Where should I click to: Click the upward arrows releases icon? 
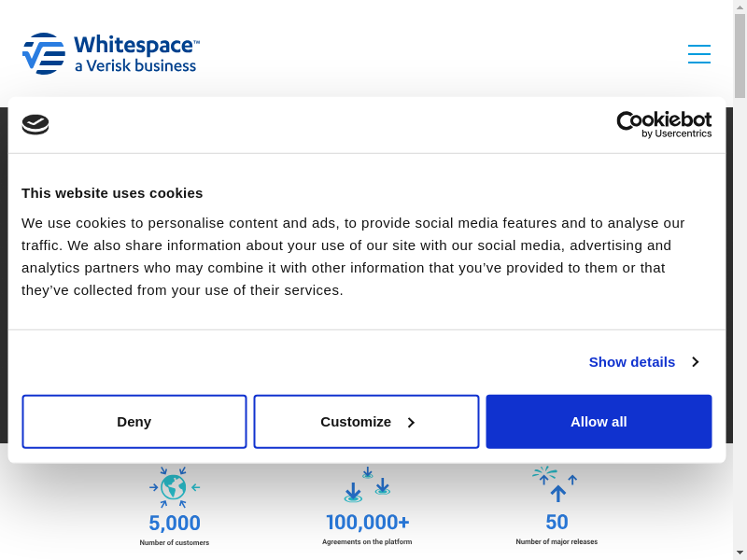pyautogui.click(x=557, y=484)
